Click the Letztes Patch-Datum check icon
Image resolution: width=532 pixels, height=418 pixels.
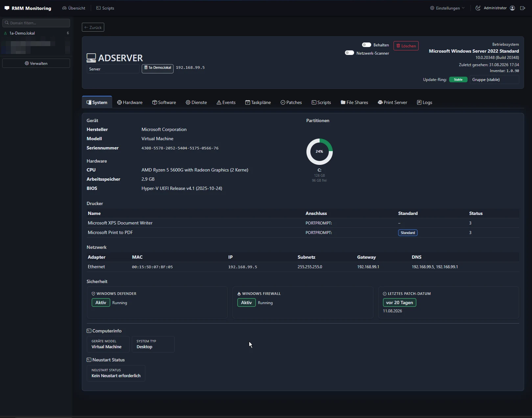click(x=385, y=294)
